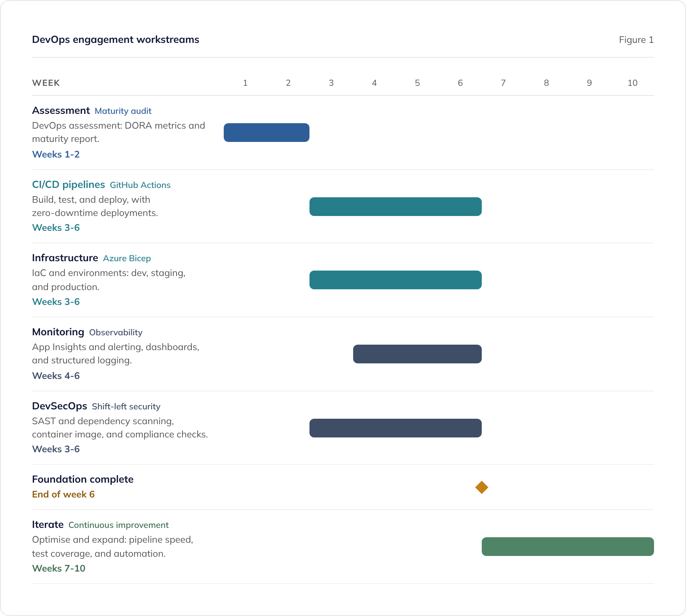Click 'Optimise and expand: pipeline speed,' text
The width and height of the screenshot is (686, 616).
(x=113, y=540)
